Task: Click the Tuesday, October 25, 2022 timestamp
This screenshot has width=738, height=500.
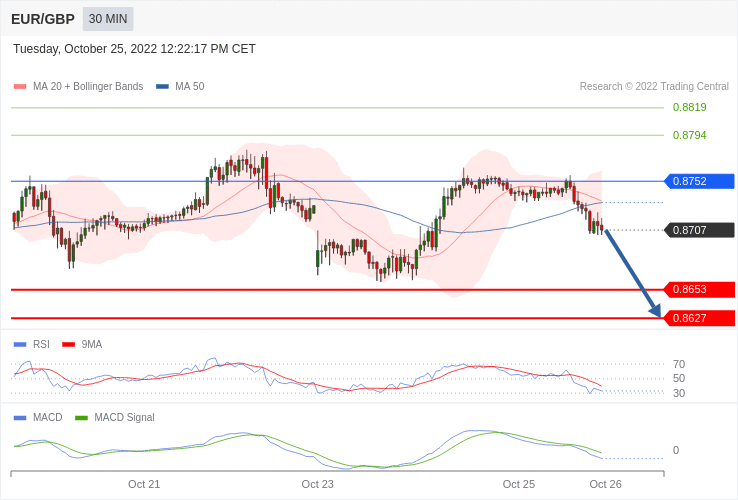Action: (x=134, y=49)
